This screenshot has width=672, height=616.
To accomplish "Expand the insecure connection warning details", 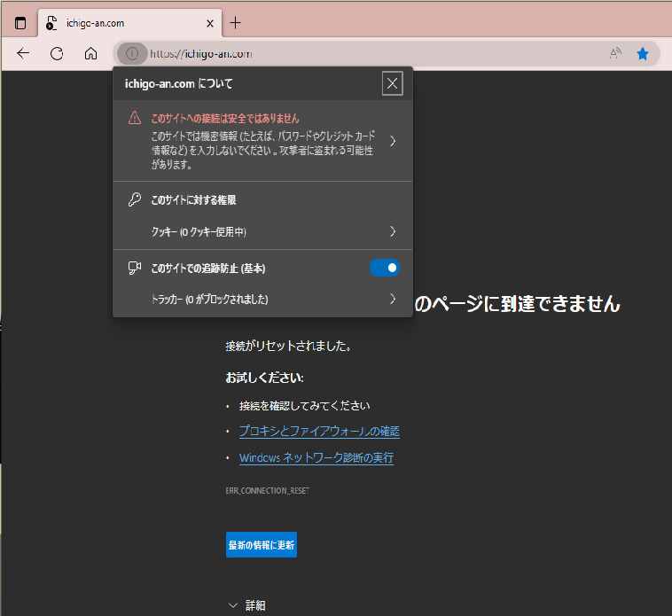I will point(392,141).
